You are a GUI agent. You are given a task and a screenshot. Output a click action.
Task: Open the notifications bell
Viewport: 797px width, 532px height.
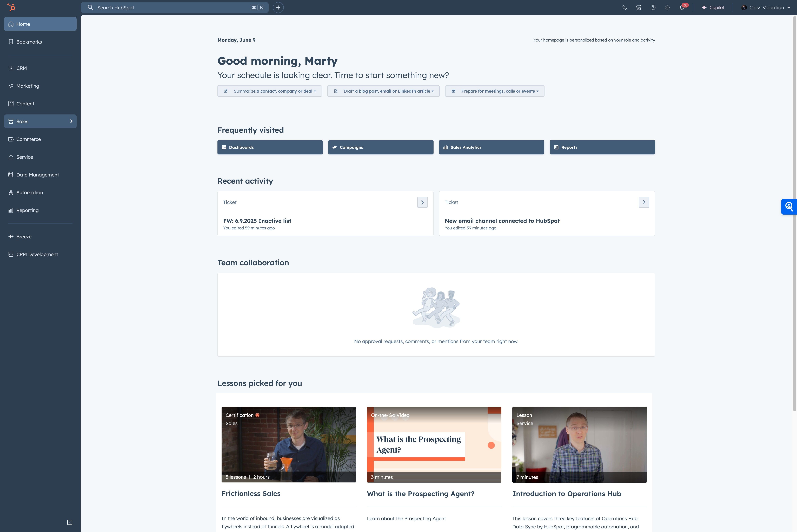coord(682,8)
